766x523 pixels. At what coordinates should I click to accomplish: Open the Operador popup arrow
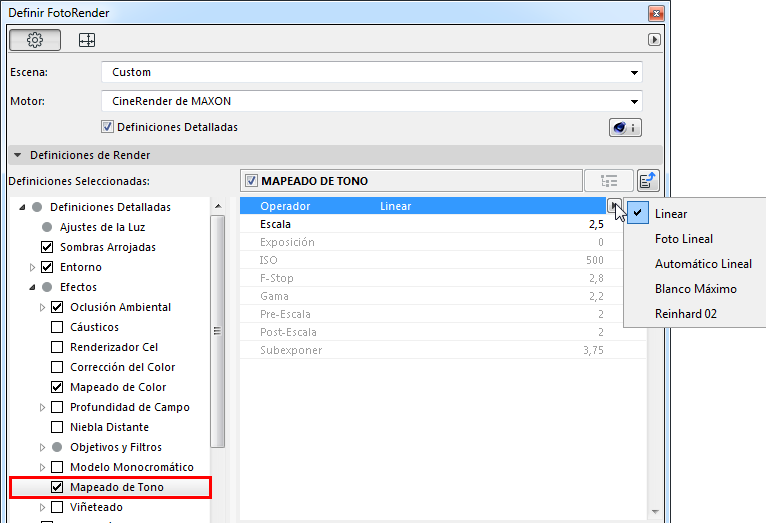click(614, 206)
